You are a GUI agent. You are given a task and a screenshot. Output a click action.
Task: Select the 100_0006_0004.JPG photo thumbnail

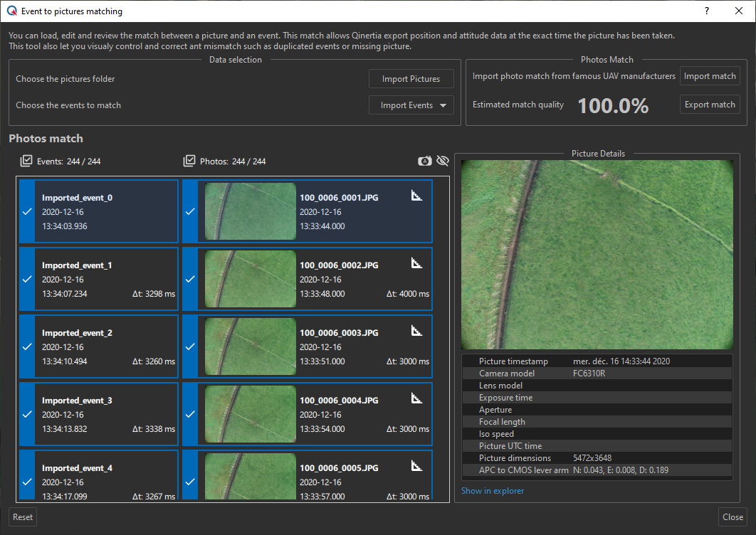(250, 414)
